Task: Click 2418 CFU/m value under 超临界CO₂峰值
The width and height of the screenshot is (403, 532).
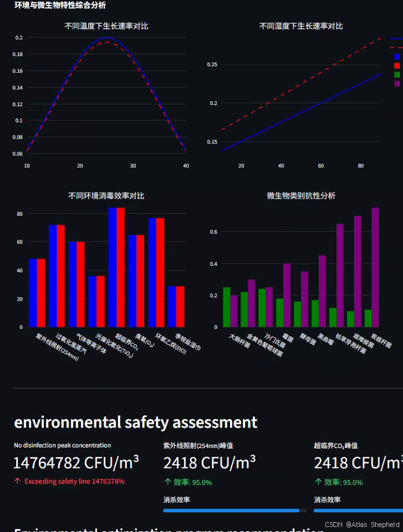Action: point(358,462)
